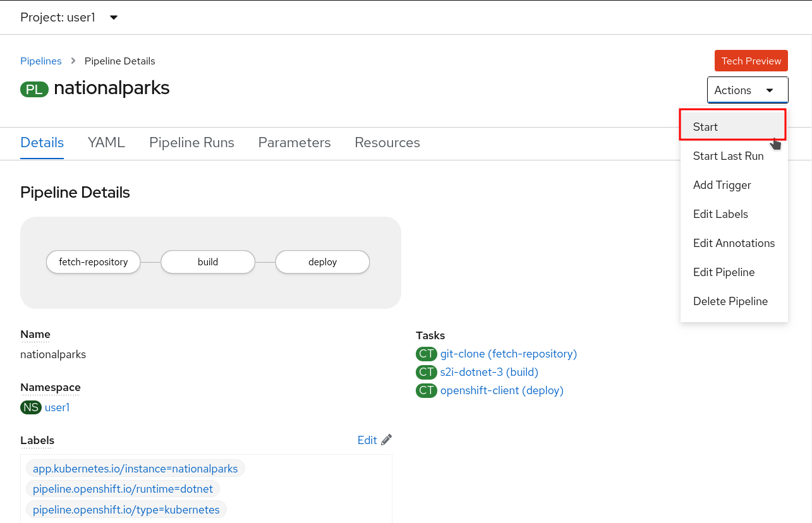Click the Tech Preview button
The image size is (812, 523).
pyautogui.click(x=751, y=61)
